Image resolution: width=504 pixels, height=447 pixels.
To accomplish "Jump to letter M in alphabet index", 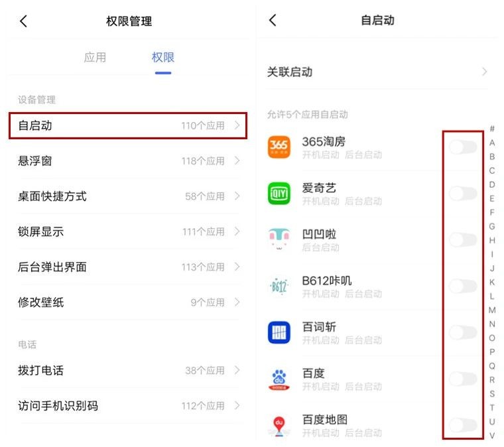I will pyautogui.click(x=492, y=310).
